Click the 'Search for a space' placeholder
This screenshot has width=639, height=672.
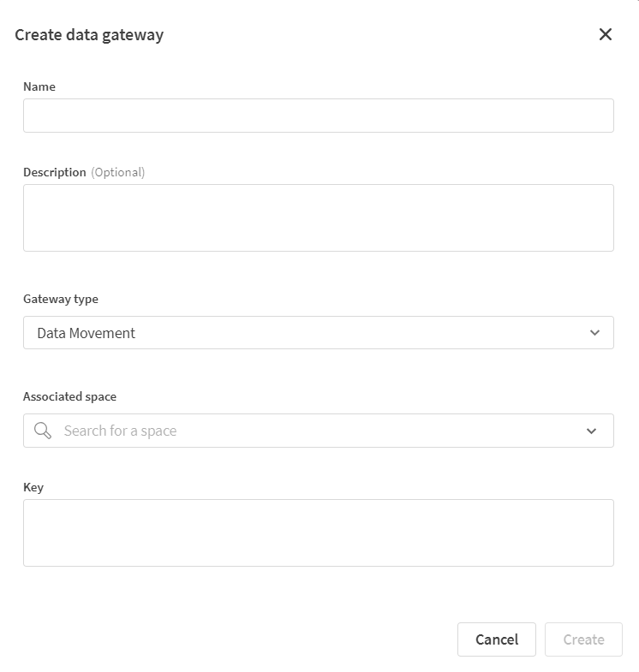(120, 431)
